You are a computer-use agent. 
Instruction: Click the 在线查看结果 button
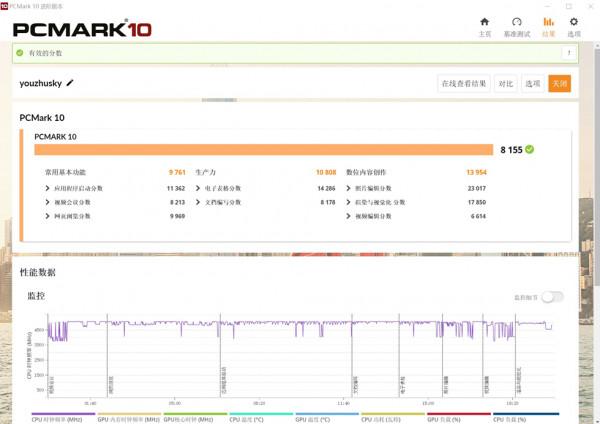tap(464, 84)
